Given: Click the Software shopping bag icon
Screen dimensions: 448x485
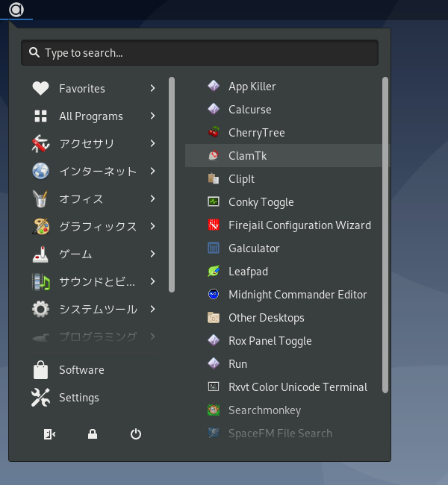Looking at the screenshot, I should pos(40,369).
